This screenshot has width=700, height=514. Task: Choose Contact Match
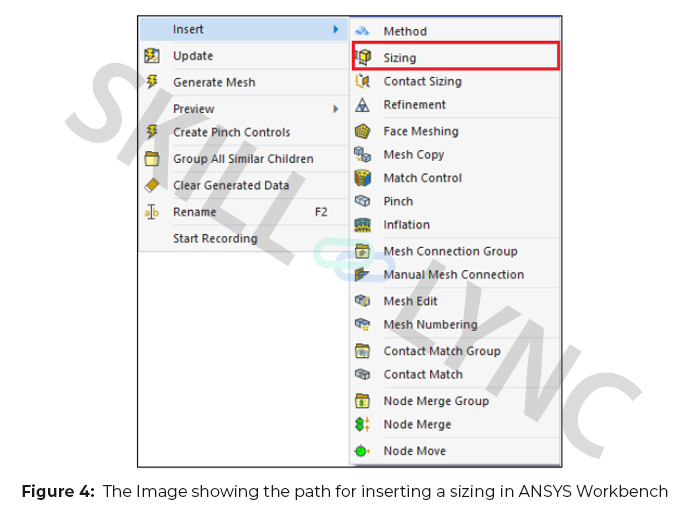click(455, 374)
